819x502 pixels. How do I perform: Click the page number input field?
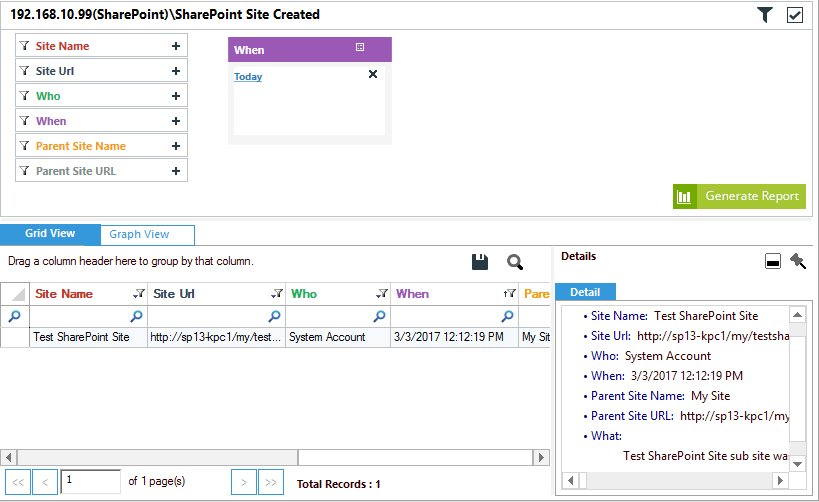click(91, 481)
